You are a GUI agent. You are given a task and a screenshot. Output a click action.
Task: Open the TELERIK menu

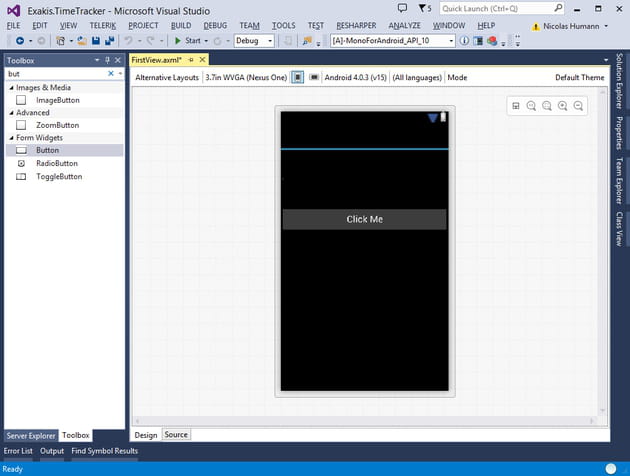[x=103, y=26]
